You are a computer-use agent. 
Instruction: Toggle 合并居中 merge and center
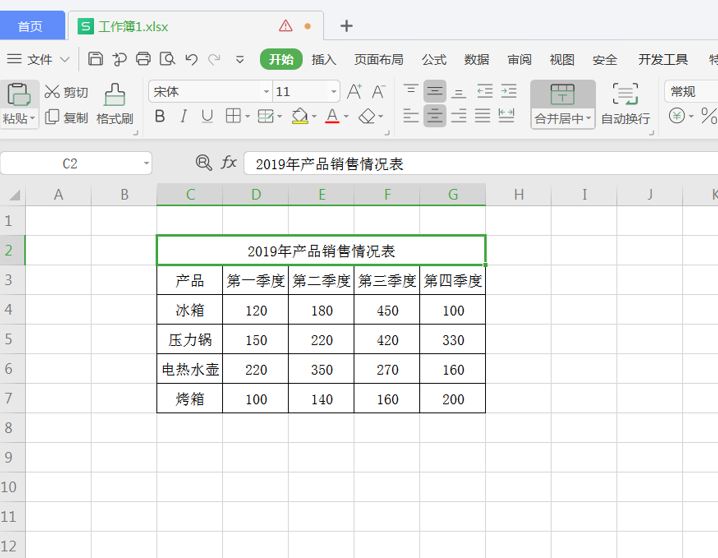click(x=562, y=95)
